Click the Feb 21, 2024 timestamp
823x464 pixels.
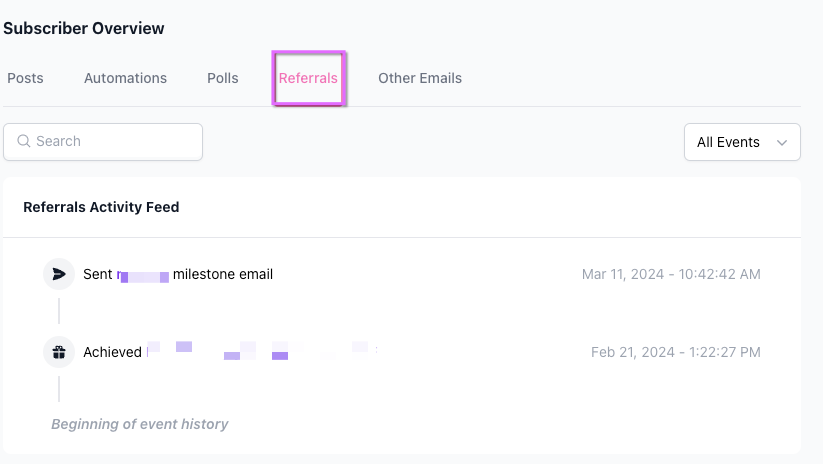click(675, 352)
